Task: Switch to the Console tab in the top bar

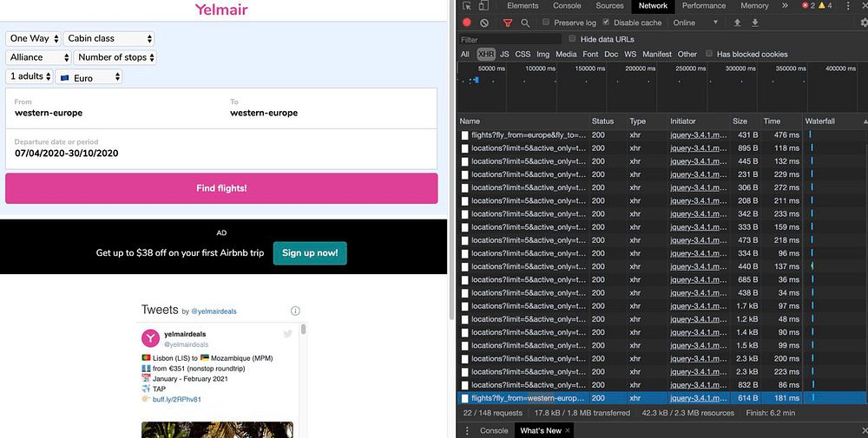Action: pos(567,5)
